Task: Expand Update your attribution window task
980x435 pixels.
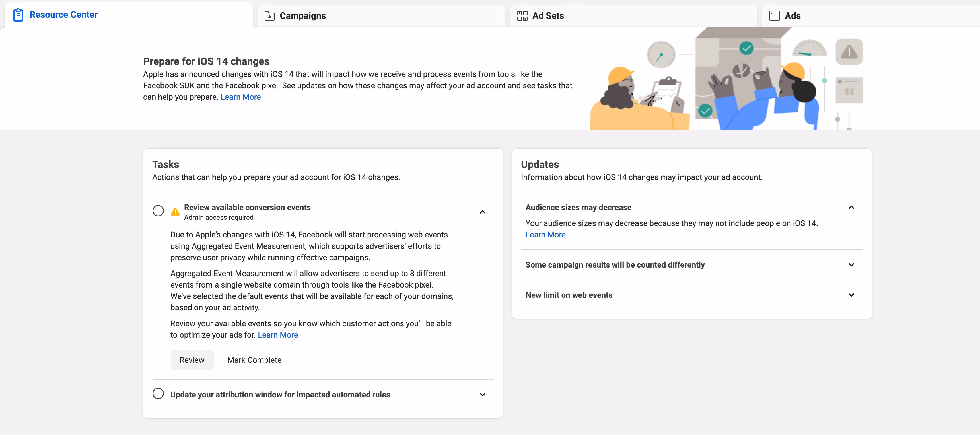Action: pos(482,395)
